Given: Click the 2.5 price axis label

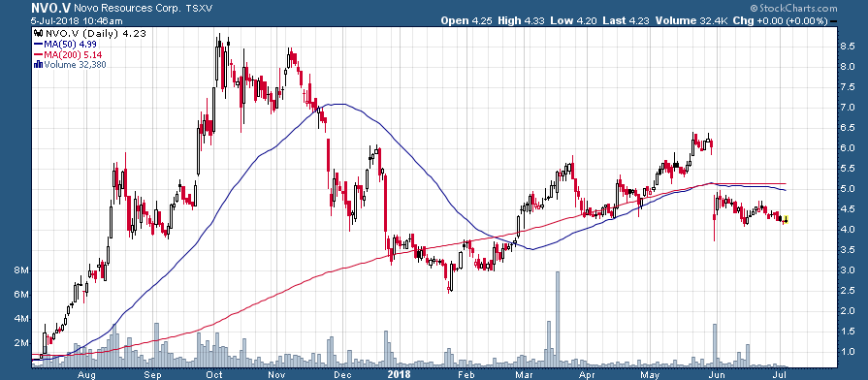Looking at the screenshot, I should [x=847, y=291].
